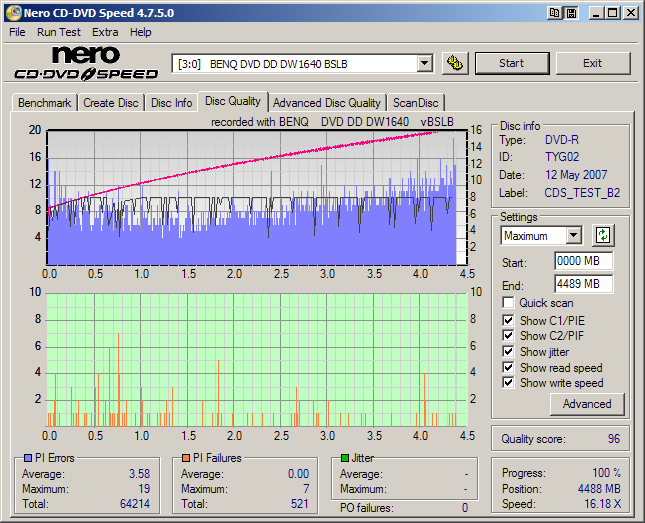Image resolution: width=645 pixels, height=523 pixels.
Task: Uncheck Show C2/PIF
Action: pyautogui.click(x=508, y=335)
